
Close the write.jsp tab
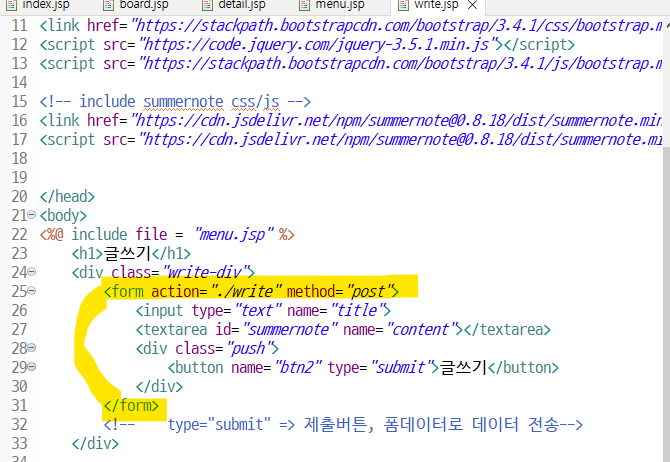coord(472,5)
